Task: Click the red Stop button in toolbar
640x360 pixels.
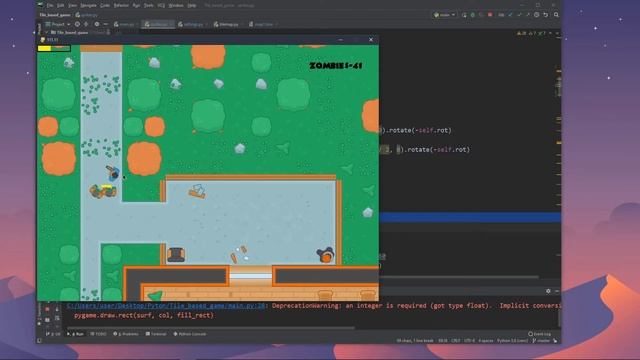Action: coord(490,15)
